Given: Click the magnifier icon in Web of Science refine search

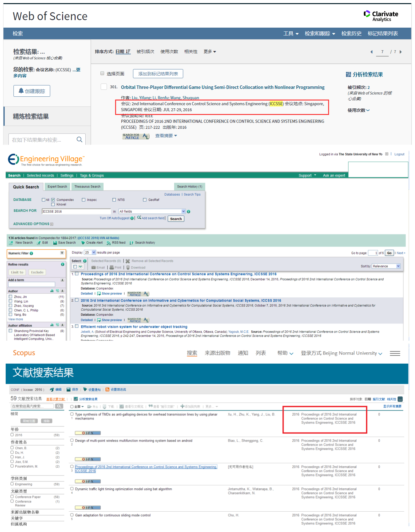Looking at the screenshot, I should [80, 139].
